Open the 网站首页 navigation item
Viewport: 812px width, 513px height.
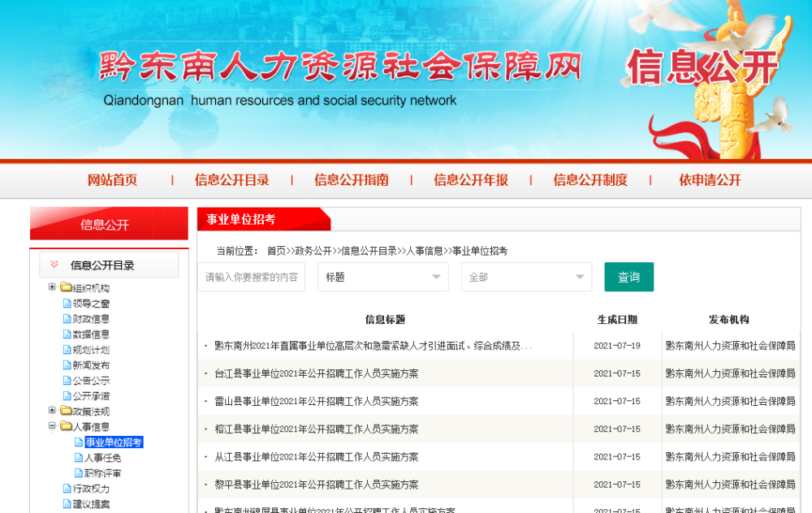112,180
